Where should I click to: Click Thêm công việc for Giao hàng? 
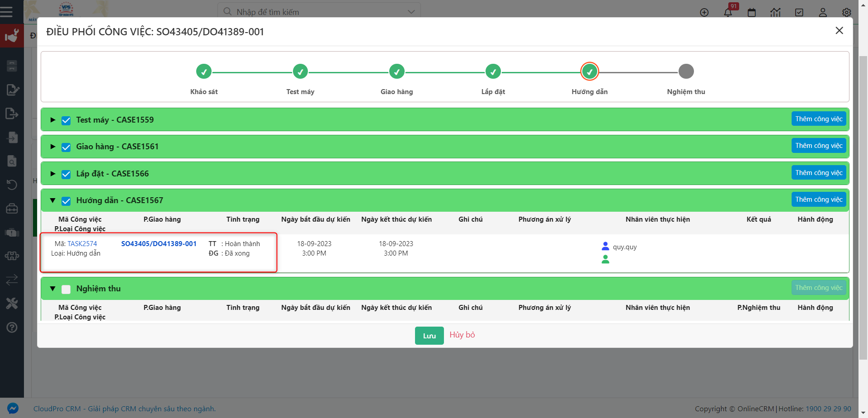tap(819, 146)
